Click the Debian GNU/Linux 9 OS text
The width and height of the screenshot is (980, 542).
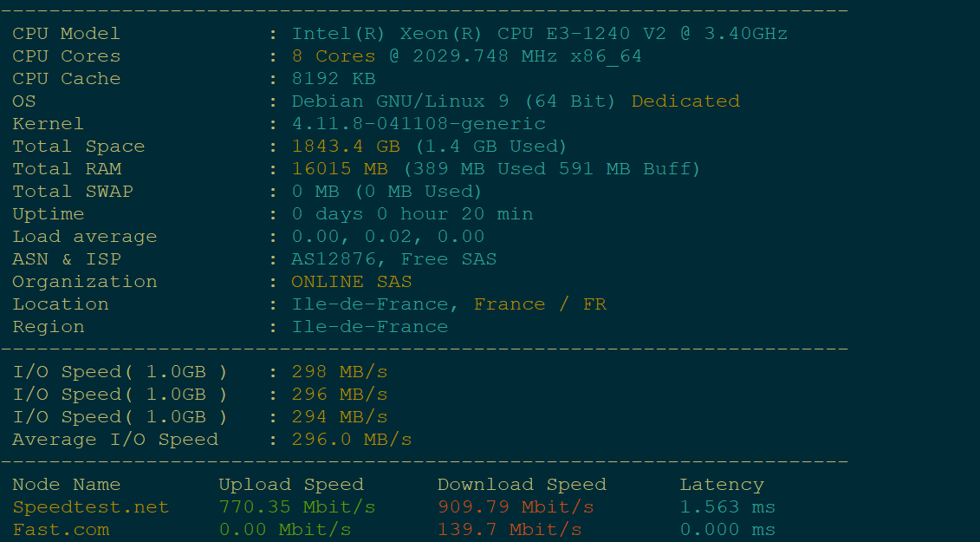click(x=453, y=101)
